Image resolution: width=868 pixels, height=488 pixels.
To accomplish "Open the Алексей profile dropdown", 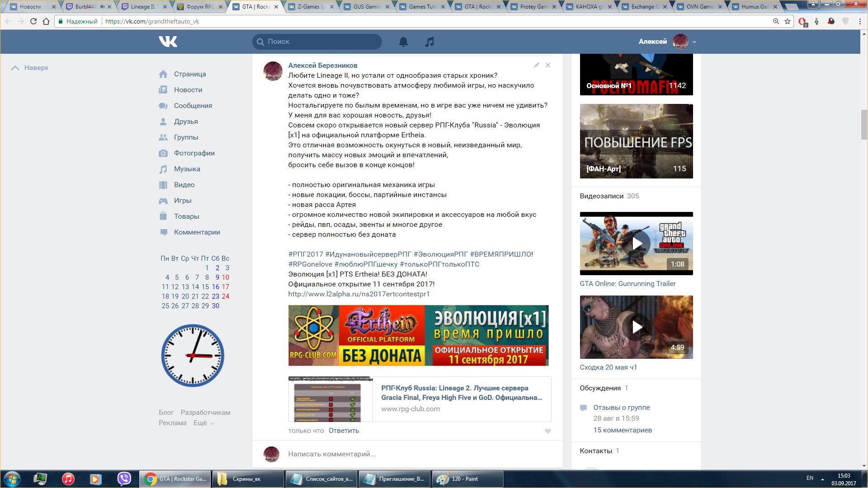I will pos(667,42).
